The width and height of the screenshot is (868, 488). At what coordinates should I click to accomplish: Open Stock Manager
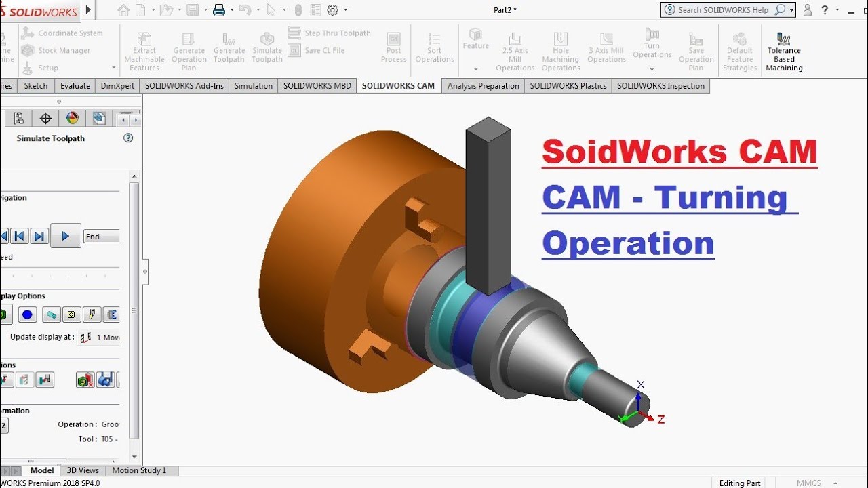pyautogui.click(x=56, y=50)
